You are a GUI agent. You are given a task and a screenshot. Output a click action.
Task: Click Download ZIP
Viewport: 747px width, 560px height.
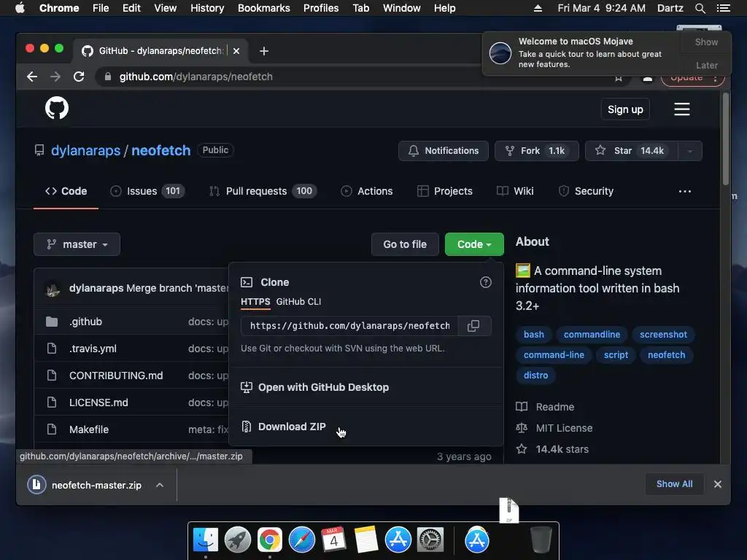click(292, 427)
